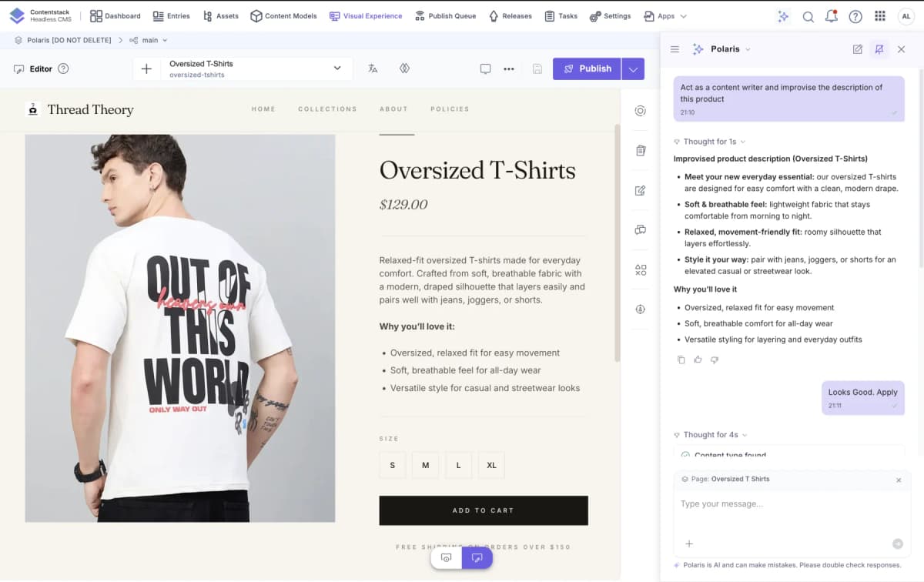
Task: Click the Editor help question mark icon
Action: [63, 69]
